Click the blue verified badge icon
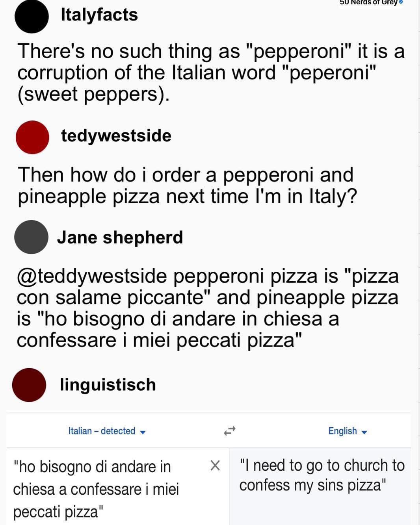420x525 pixels. pyautogui.click(x=401, y=2)
